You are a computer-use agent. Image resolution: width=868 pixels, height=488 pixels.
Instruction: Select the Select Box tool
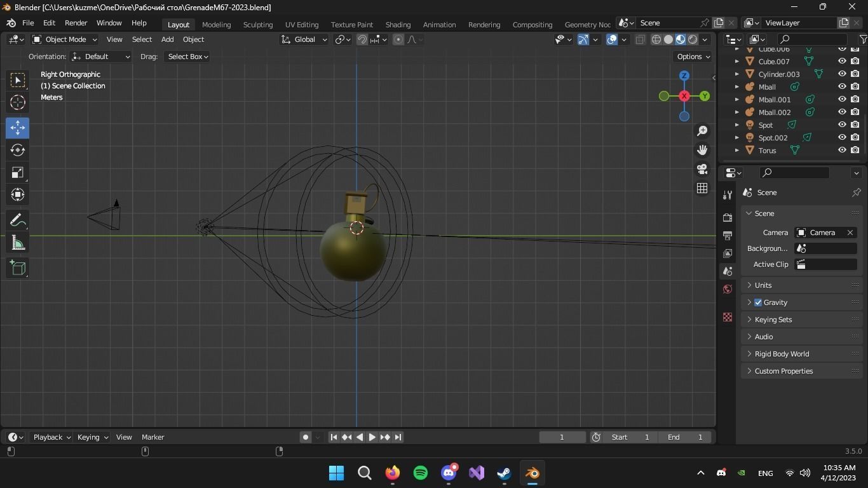pos(18,79)
